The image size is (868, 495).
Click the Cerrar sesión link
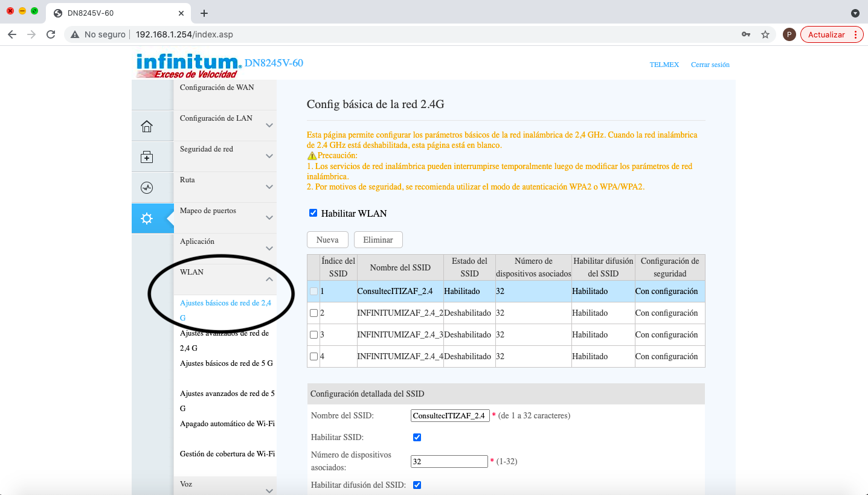point(710,65)
